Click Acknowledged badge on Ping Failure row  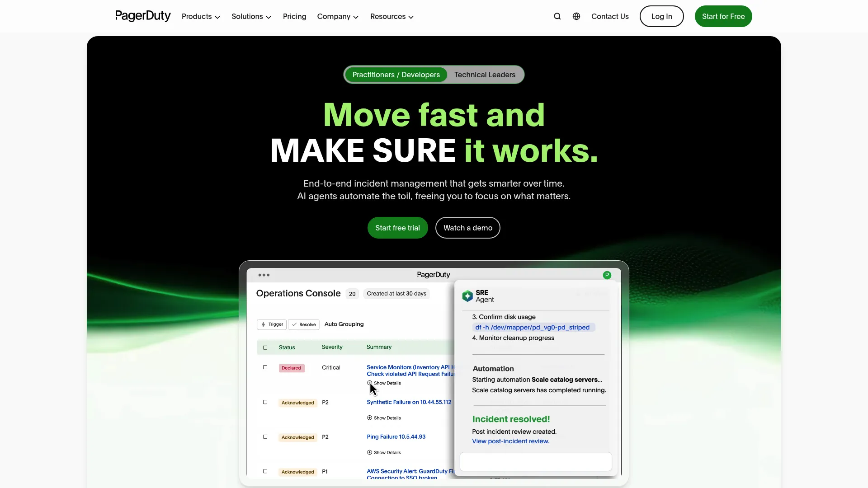(297, 437)
